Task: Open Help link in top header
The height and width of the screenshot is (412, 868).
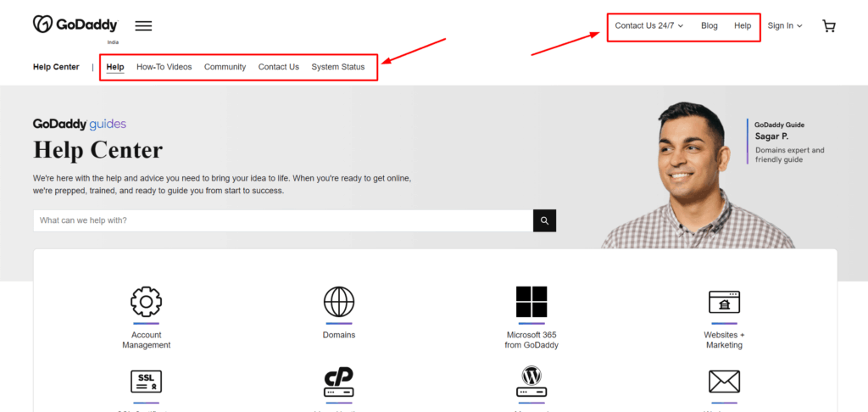Action: (x=743, y=25)
